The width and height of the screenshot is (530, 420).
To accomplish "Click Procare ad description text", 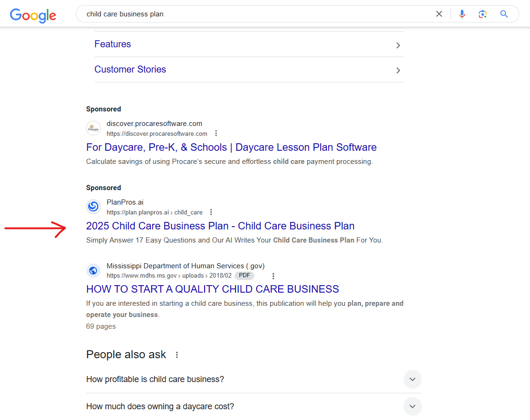I will pos(229,162).
